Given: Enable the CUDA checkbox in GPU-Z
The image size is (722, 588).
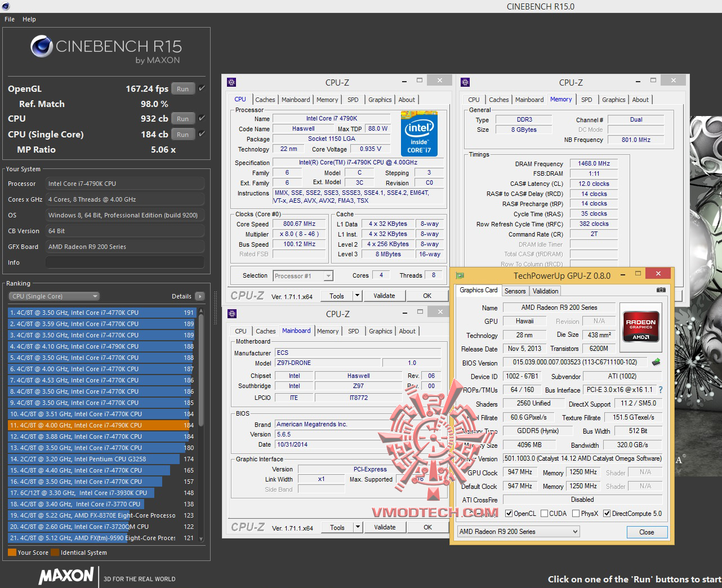Looking at the screenshot, I should coord(544,514).
